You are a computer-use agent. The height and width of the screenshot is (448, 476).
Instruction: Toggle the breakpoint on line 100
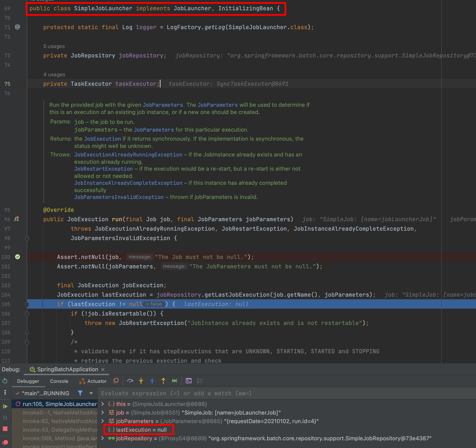tap(18, 257)
